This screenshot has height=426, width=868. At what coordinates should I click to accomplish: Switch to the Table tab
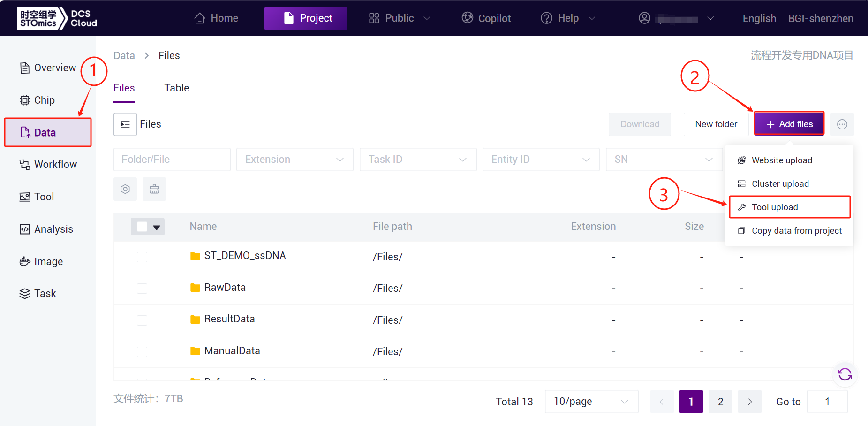[177, 88]
